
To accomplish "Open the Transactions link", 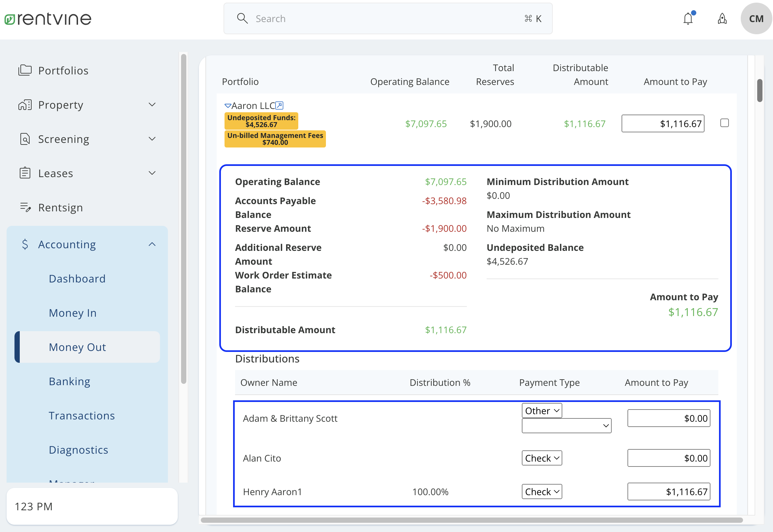I will (82, 416).
